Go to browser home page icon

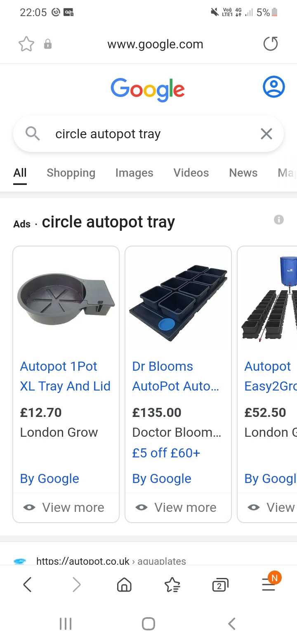point(124,585)
